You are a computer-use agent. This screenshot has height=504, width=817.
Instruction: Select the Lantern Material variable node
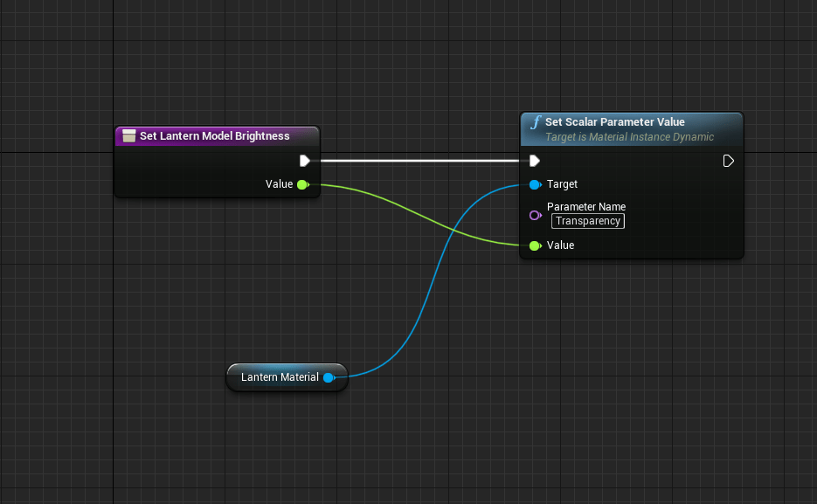(279, 377)
